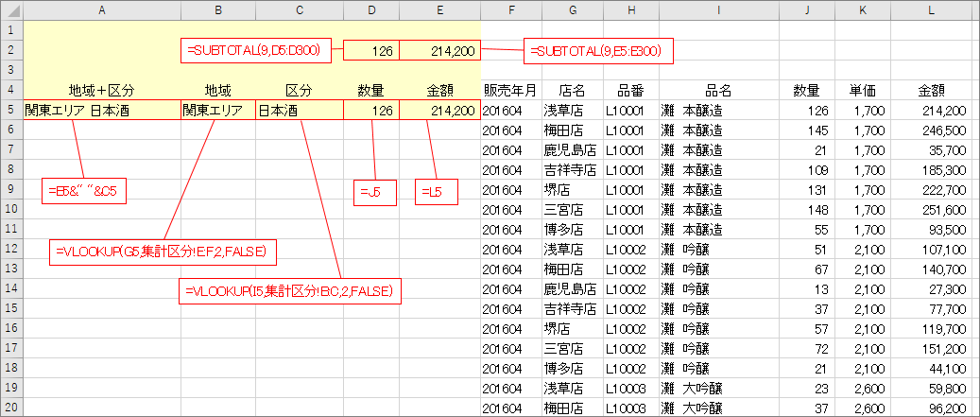Screen dimensions: 980x417
Task: Select the =SUBTOTAL(9,E5:E300) callout box
Action: tap(597, 51)
